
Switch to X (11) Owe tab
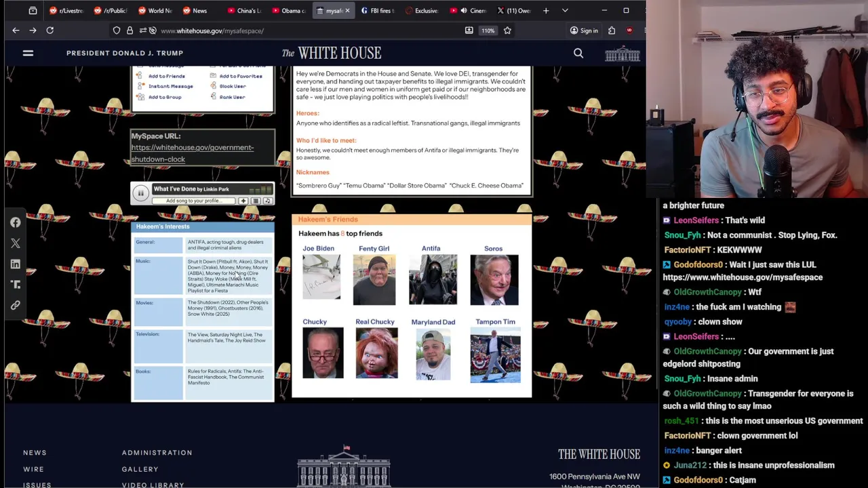tap(513, 11)
